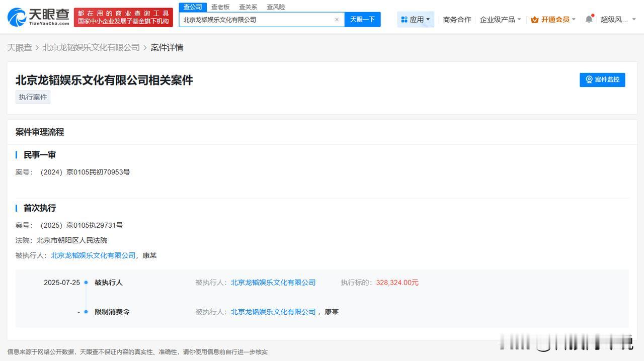Select the 2025-07-25 timeline dot
The image size is (644, 361).
[86, 283]
